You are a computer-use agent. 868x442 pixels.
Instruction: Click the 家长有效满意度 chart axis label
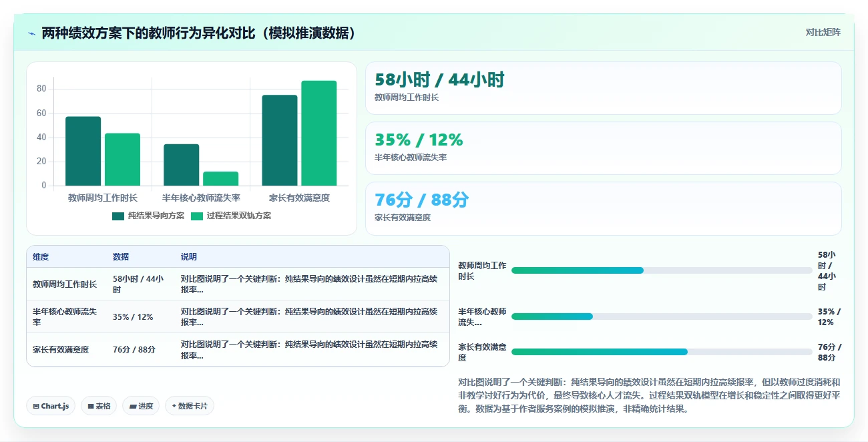pos(299,198)
